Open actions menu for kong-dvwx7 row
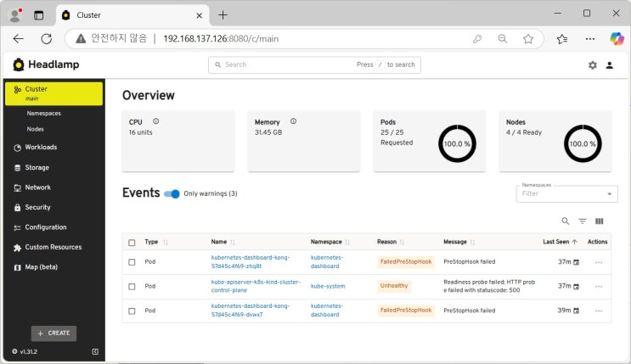This screenshot has height=364, width=631. [599, 311]
